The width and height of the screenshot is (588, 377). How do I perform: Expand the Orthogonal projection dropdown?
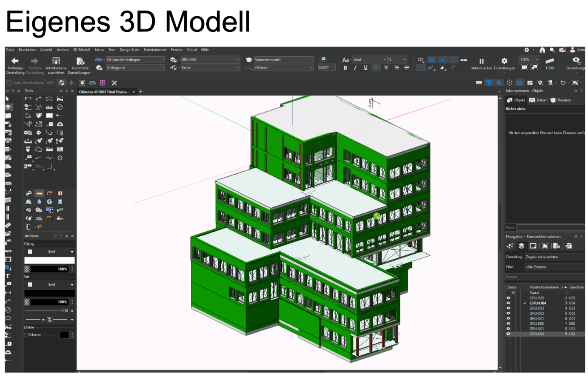coord(135,68)
